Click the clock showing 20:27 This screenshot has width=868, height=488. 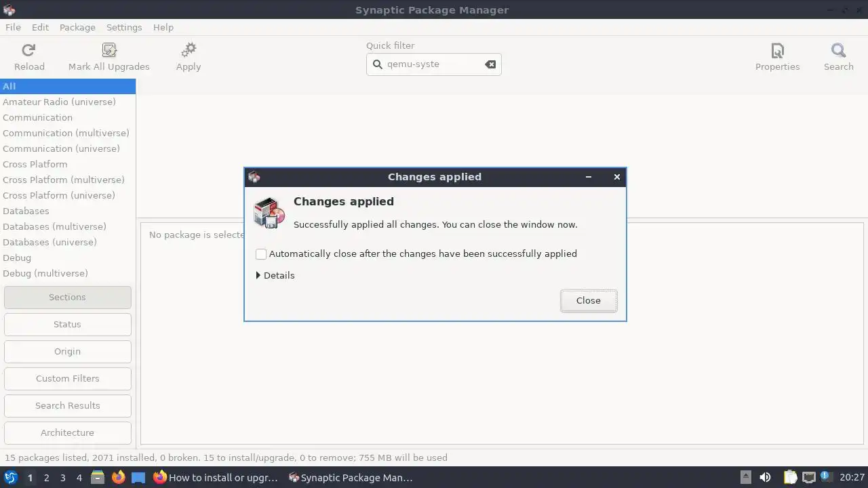[852, 477]
